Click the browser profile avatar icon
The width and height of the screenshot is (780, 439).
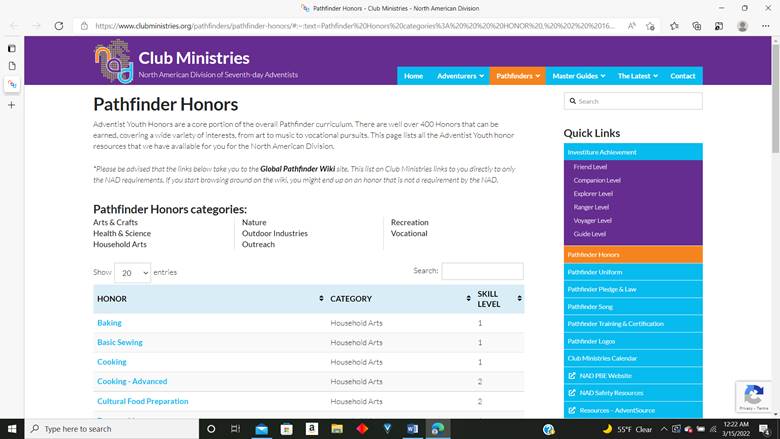742,26
